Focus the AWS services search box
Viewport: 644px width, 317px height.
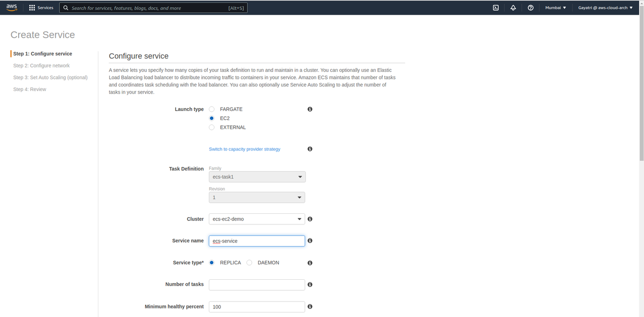153,8
